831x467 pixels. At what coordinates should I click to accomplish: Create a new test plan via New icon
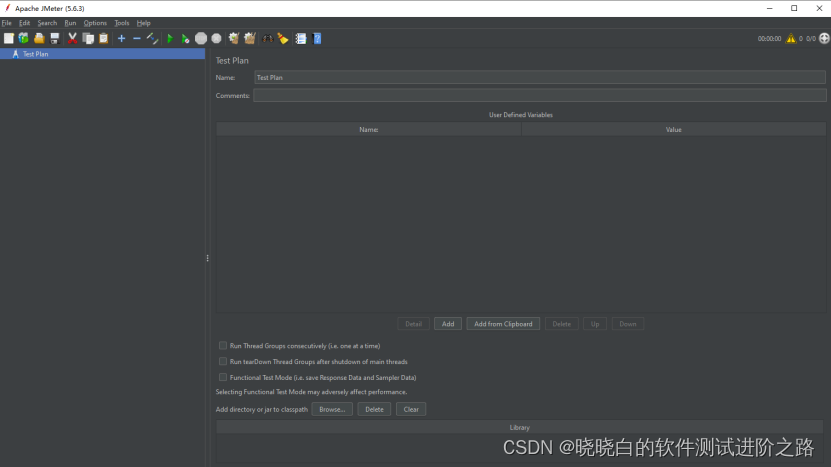(9, 38)
